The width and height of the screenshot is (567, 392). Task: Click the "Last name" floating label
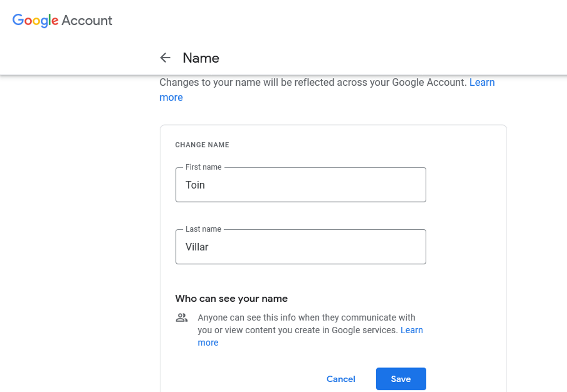pos(202,229)
